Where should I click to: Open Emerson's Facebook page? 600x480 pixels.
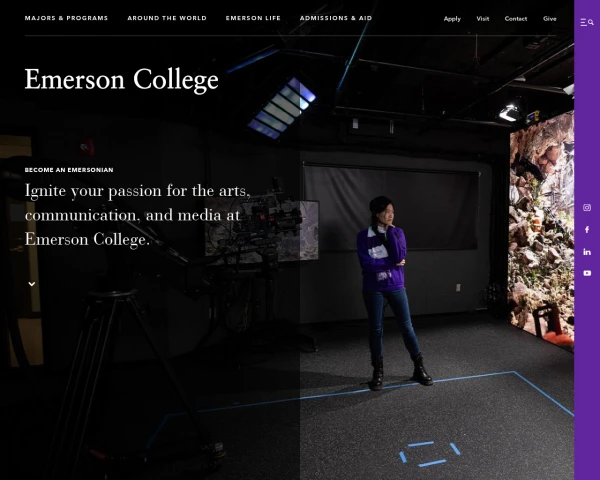click(587, 230)
